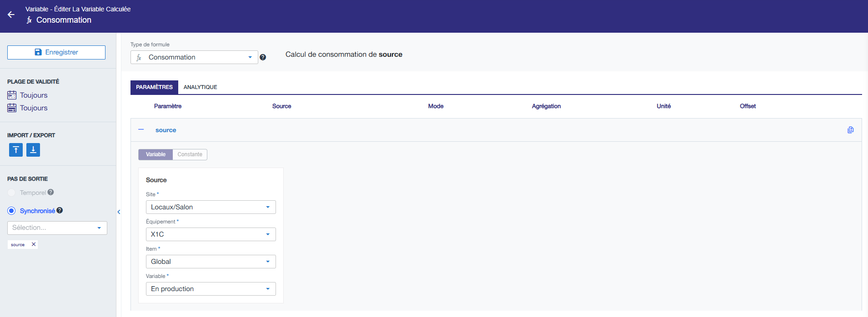Click the Paramètre column header
Image resolution: width=868 pixels, height=317 pixels.
pyautogui.click(x=168, y=106)
